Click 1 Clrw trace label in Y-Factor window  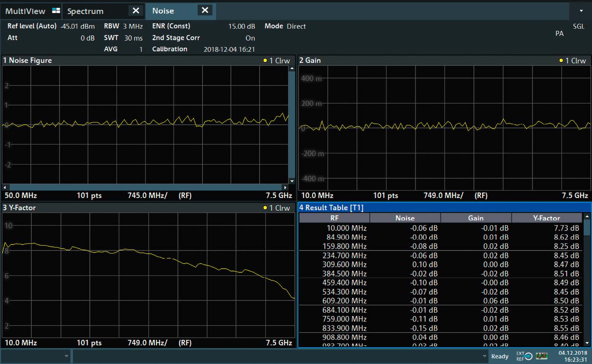pyautogui.click(x=280, y=208)
